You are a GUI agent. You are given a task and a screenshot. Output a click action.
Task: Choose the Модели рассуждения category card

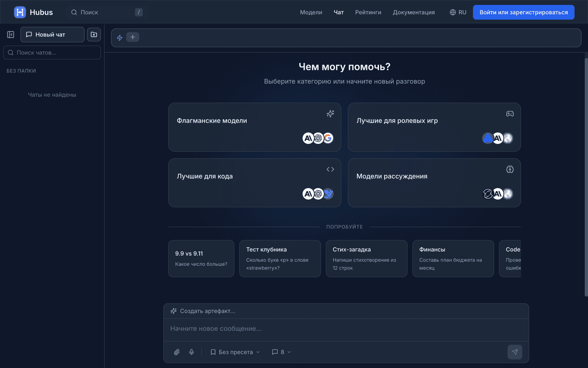pos(434,183)
